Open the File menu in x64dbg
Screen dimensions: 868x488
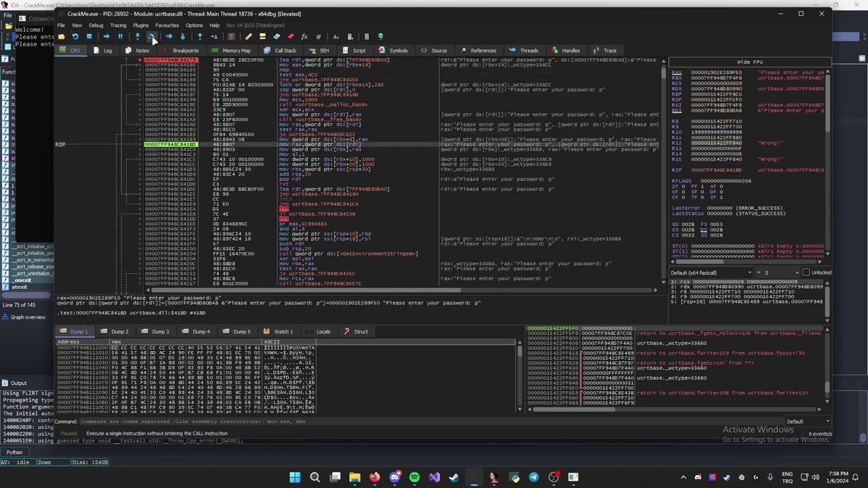61,25
